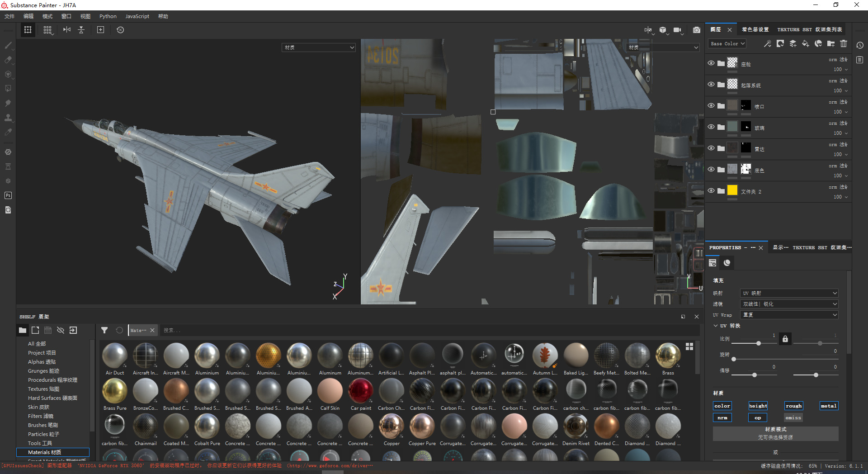The width and height of the screenshot is (868, 474).
Task: Reset the transform with the circular reset icon
Action: coord(120,30)
